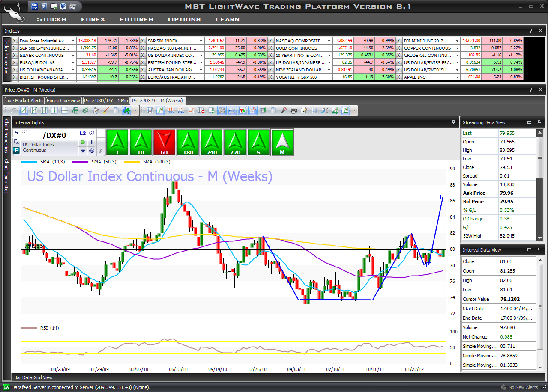Open the Forex menu

click(93, 19)
